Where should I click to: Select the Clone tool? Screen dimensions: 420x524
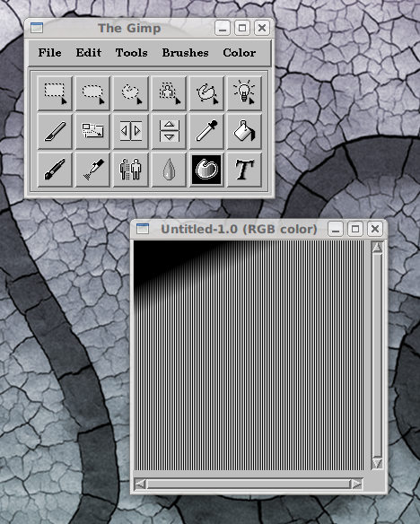point(131,170)
